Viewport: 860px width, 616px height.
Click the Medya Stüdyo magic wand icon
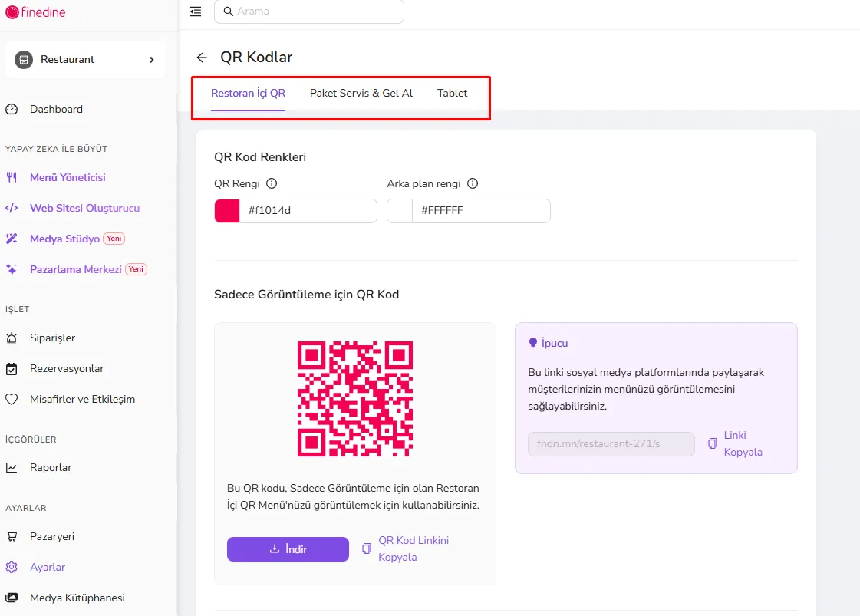(12, 239)
